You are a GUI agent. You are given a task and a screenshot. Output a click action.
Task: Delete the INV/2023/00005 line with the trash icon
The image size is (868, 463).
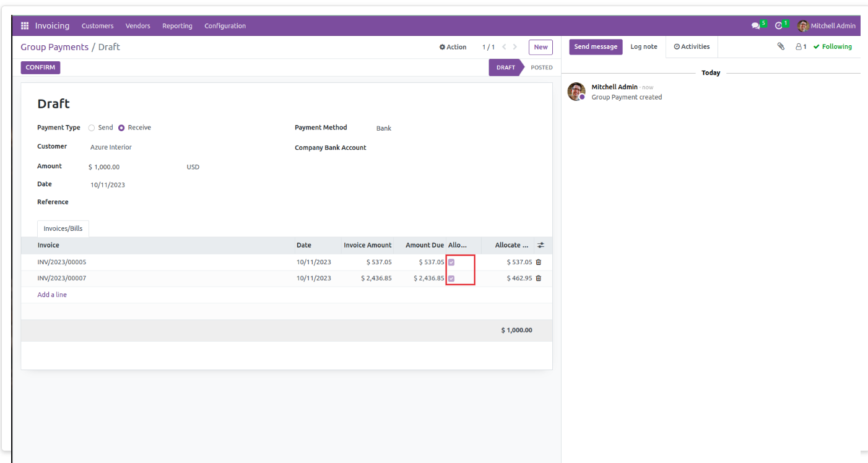pyautogui.click(x=538, y=262)
